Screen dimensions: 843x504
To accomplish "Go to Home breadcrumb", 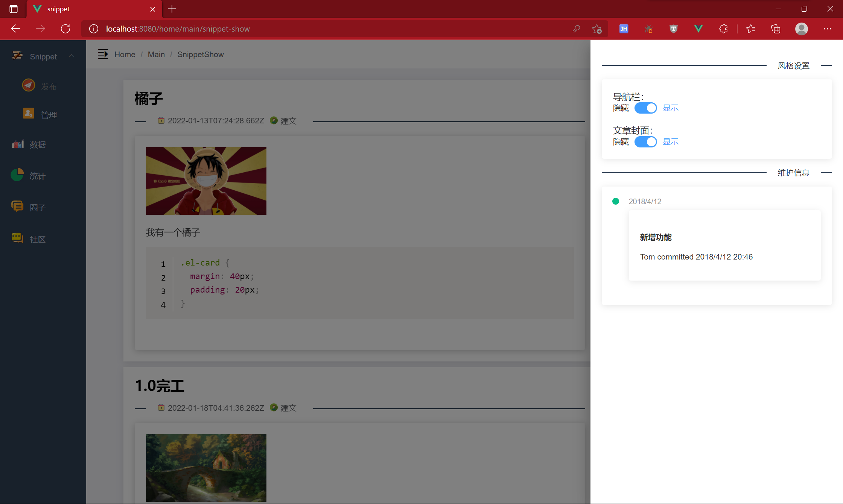I will click(125, 55).
